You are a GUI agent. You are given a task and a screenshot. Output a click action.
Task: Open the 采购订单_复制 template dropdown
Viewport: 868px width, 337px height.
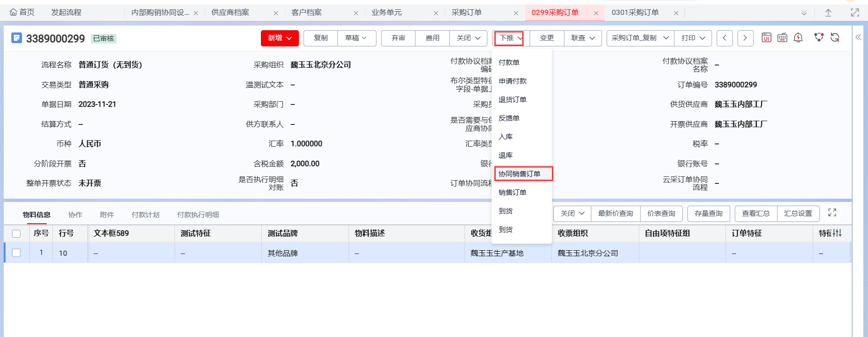tap(640, 38)
